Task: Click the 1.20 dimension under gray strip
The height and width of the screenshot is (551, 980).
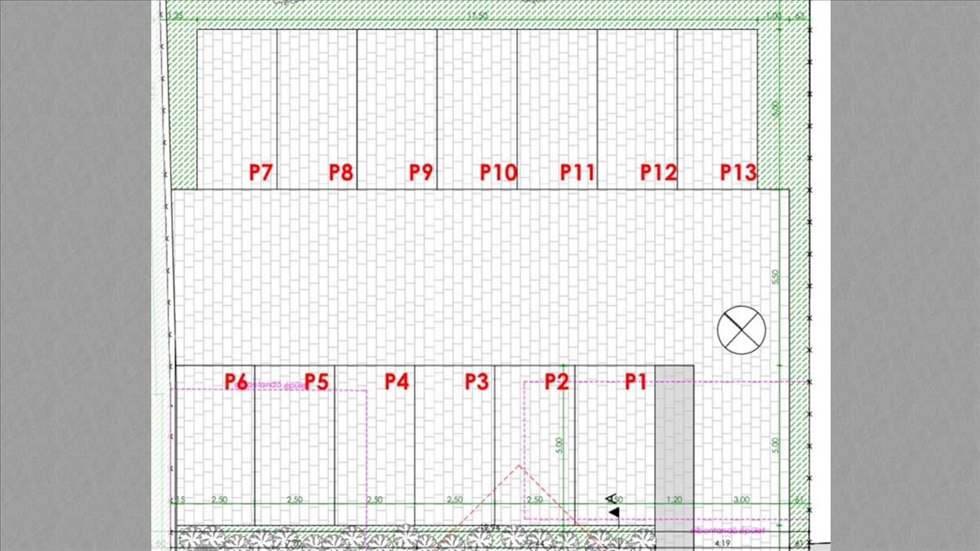Action: (674, 500)
